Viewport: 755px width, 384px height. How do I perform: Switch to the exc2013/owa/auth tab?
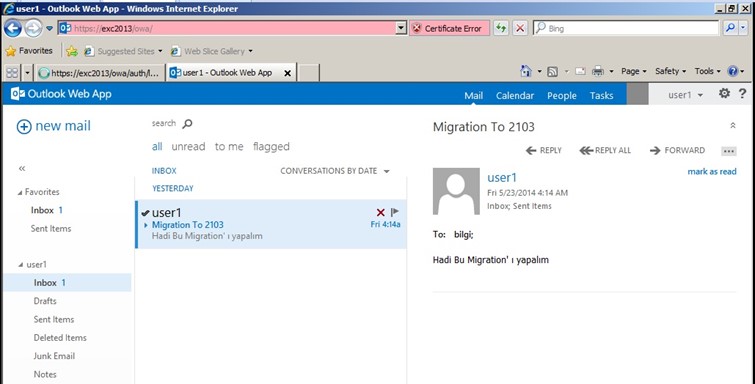pos(100,73)
